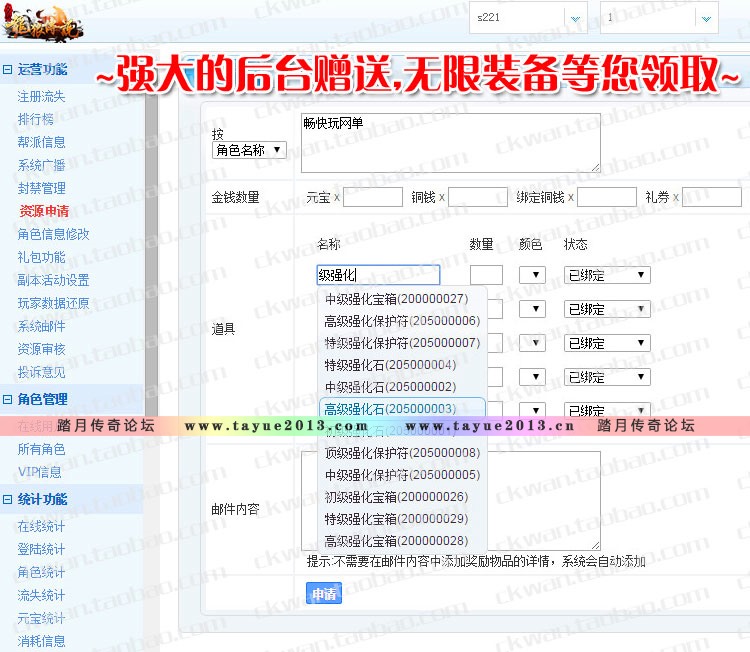Click the blue 申请 submit button
The height and width of the screenshot is (652, 750).
pyautogui.click(x=323, y=594)
